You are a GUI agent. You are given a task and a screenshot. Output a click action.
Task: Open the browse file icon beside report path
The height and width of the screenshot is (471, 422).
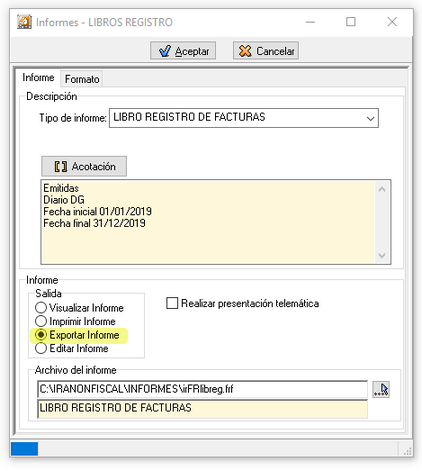click(381, 389)
